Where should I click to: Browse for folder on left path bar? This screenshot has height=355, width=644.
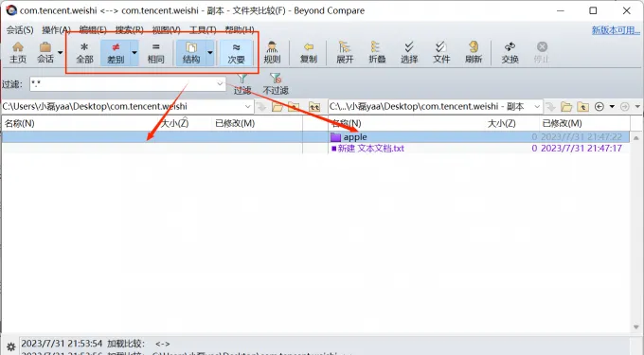(277, 107)
